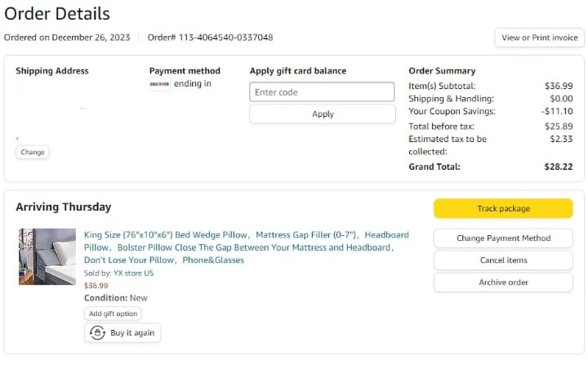Viewport: 588px width, 369px height.
Task: Click the Grand Total amount $28.22
Action: click(559, 167)
